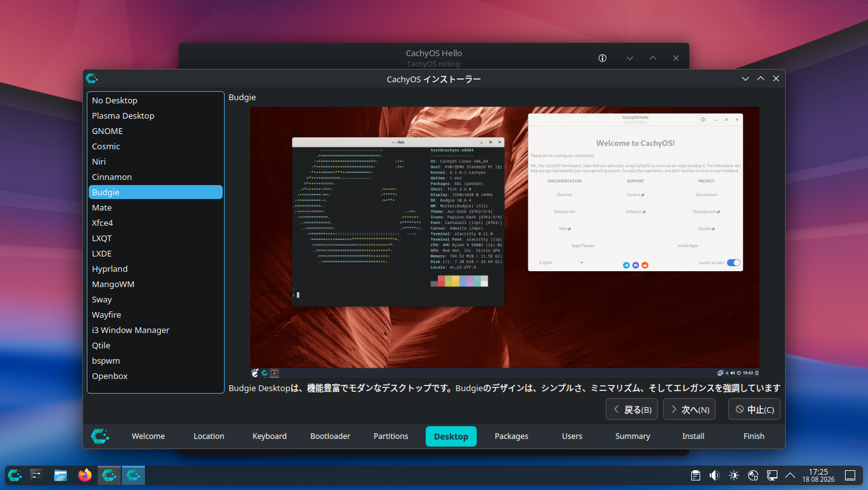
Task: Choose "Niri" from the desktop list
Action: pos(156,161)
